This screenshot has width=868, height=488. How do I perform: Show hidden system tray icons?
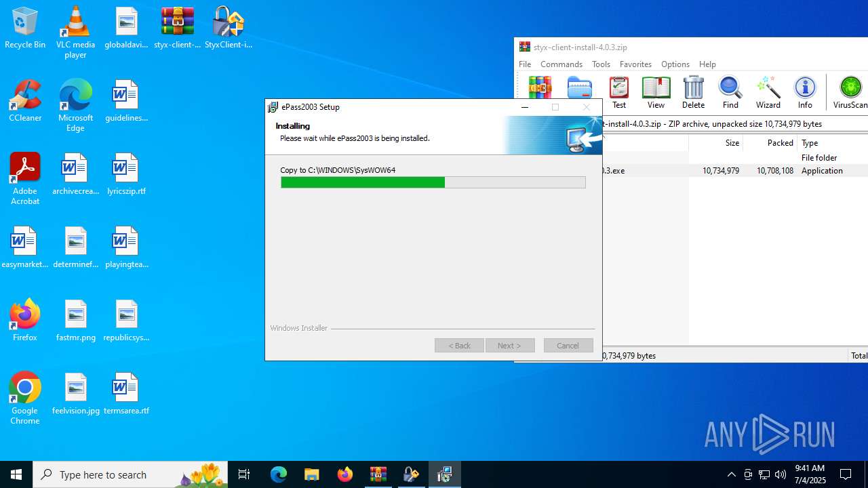[732, 474]
